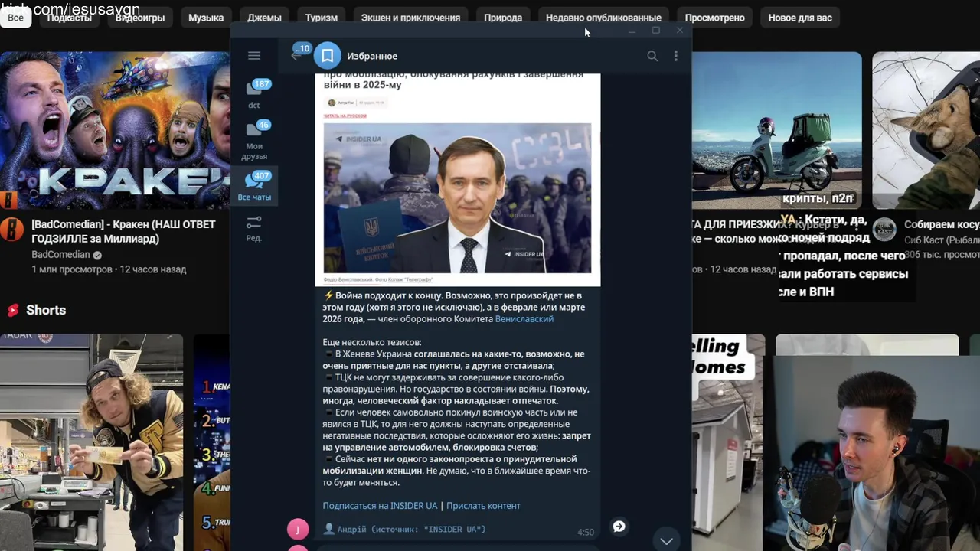The width and height of the screenshot is (980, 551).
Task: Open Saved Messages bookmark avatar
Action: [x=327, y=56]
